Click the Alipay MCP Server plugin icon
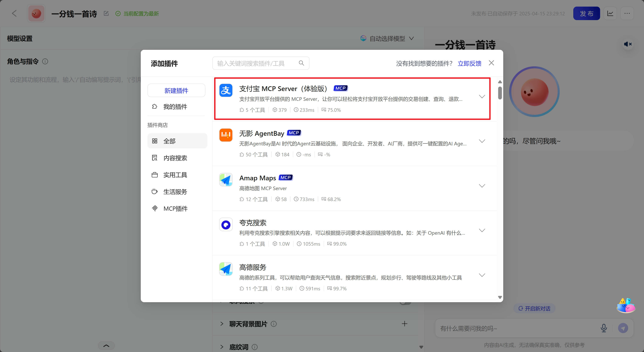This screenshot has width=644, height=352. click(226, 90)
